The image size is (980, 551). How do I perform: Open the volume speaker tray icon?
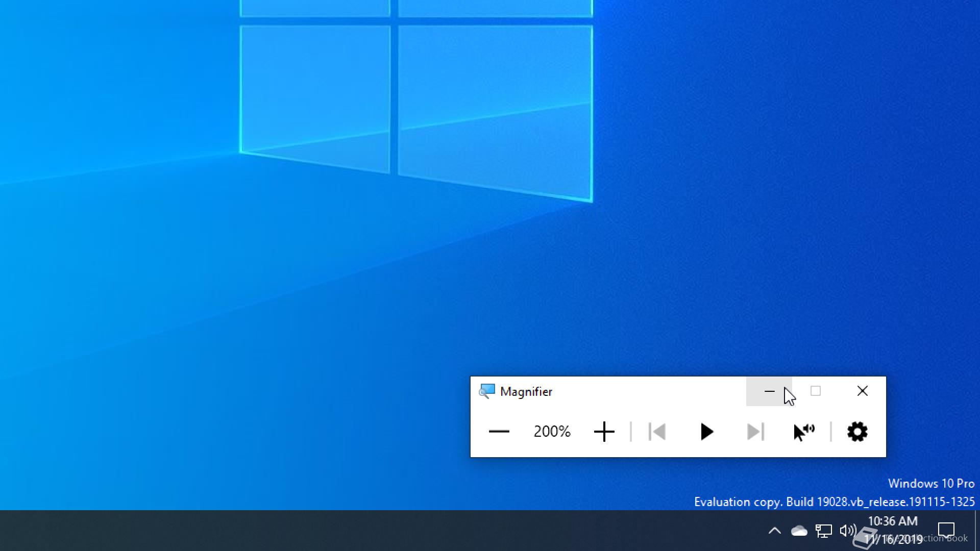coord(848,531)
